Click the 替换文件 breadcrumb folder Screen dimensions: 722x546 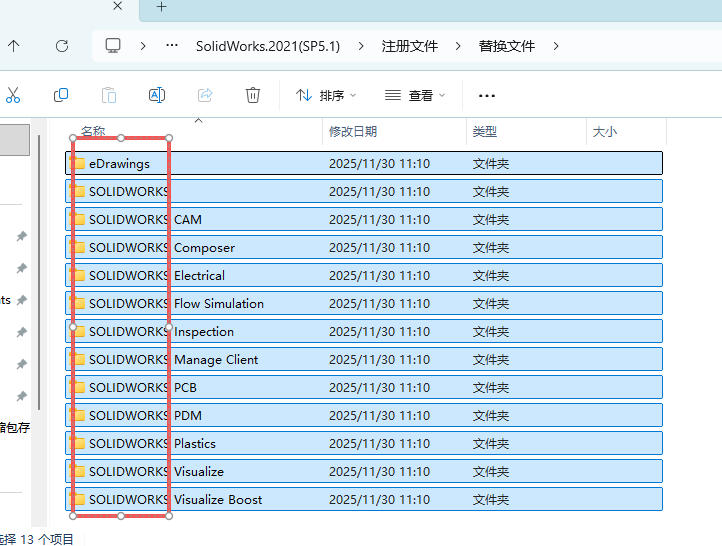coord(507,46)
